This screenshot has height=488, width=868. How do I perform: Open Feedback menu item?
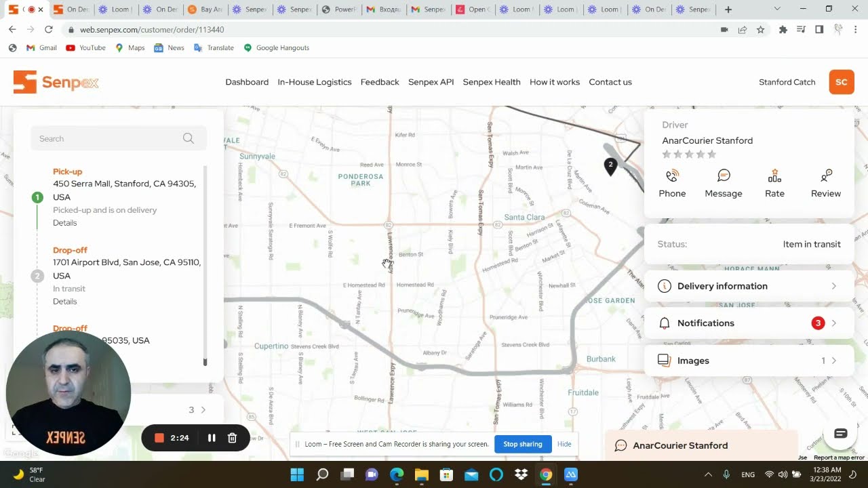[x=380, y=82]
